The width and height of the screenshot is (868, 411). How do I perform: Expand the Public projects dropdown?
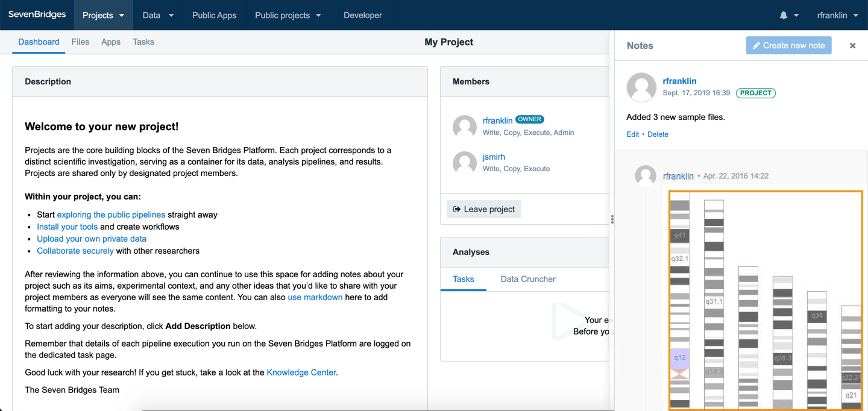(x=288, y=15)
